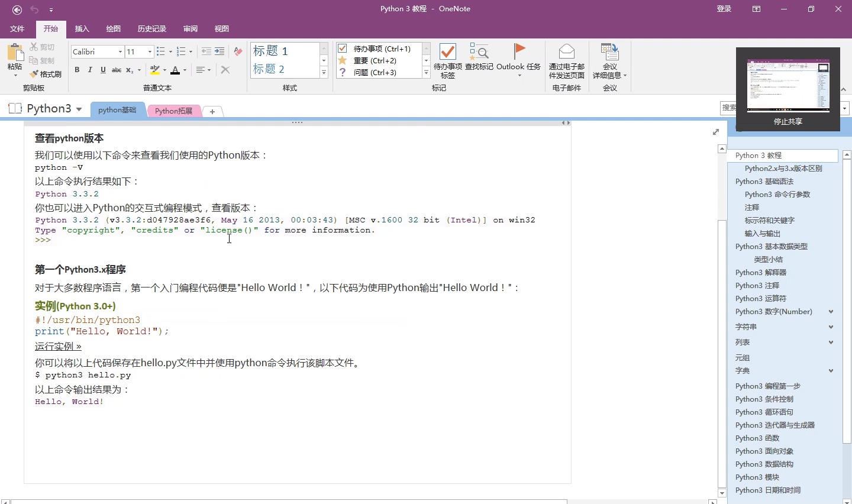Check the 待办事项 (Ctrl+1) tag checkbox
Image resolution: width=852 pixels, height=504 pixels.
coord(343,49)
